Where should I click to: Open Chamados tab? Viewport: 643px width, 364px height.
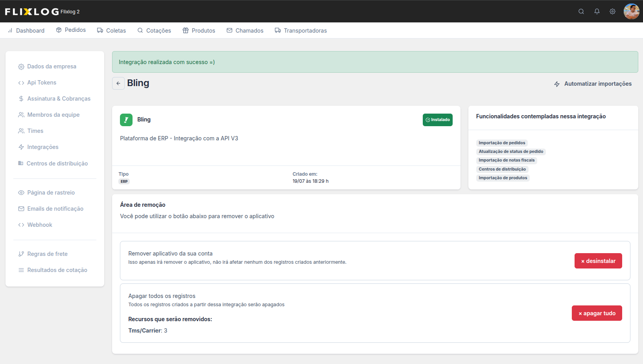tap(245, 31)
